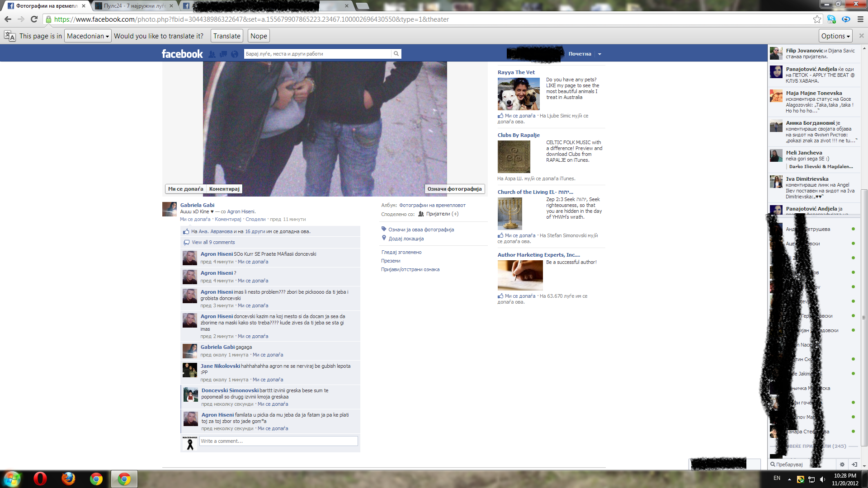Click the Translate button
Screen dimensions: 868x488
click(x=226, y=36)
